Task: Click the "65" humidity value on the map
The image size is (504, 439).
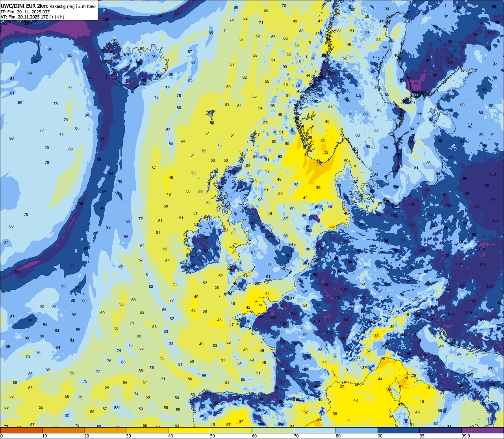Action: point(285,39)
